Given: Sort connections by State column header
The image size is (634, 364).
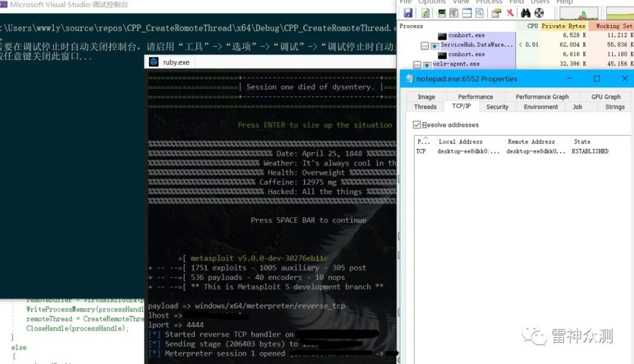Looking at the screenshot, I should tap(600, 141).
